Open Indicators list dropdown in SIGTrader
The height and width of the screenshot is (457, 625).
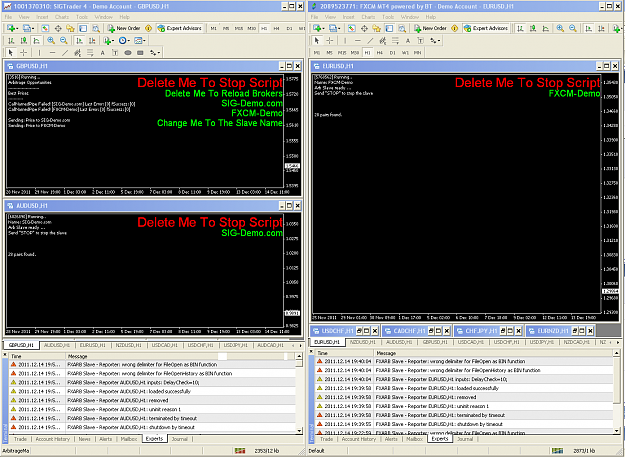(108, 41)
